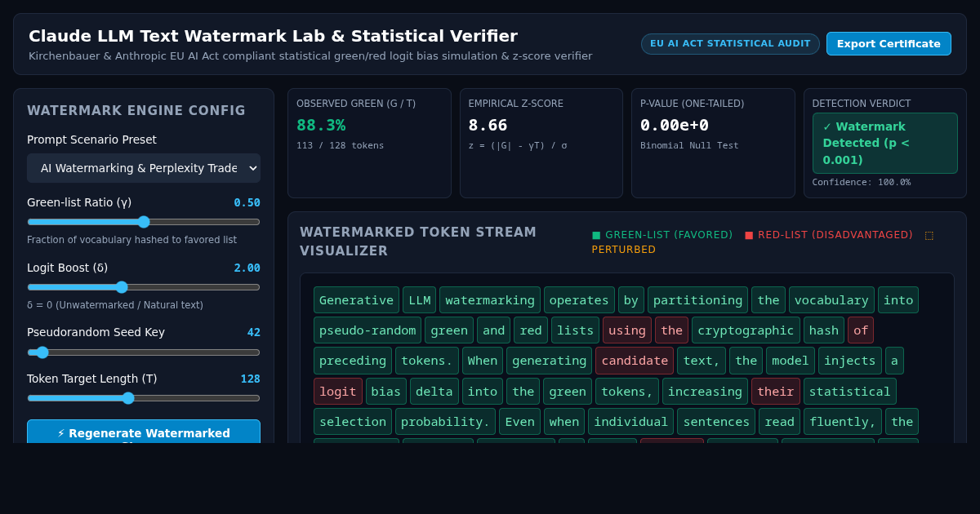
Task: Click the red 'of' token
Action: click(x=861, y=330)
